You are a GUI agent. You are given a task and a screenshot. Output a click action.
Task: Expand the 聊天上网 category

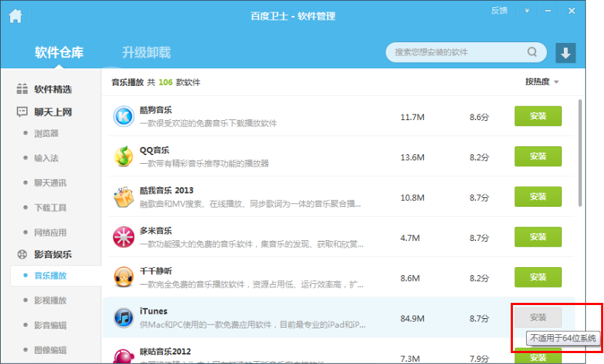(52, 112)
